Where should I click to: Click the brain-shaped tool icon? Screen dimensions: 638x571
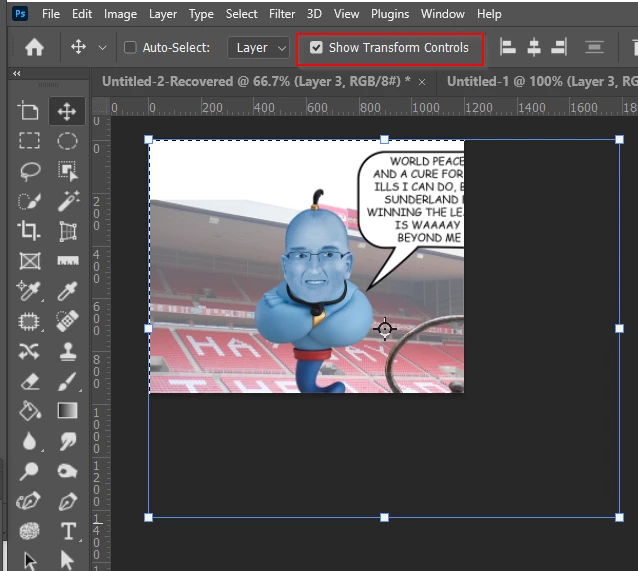[x=29, y=531]
